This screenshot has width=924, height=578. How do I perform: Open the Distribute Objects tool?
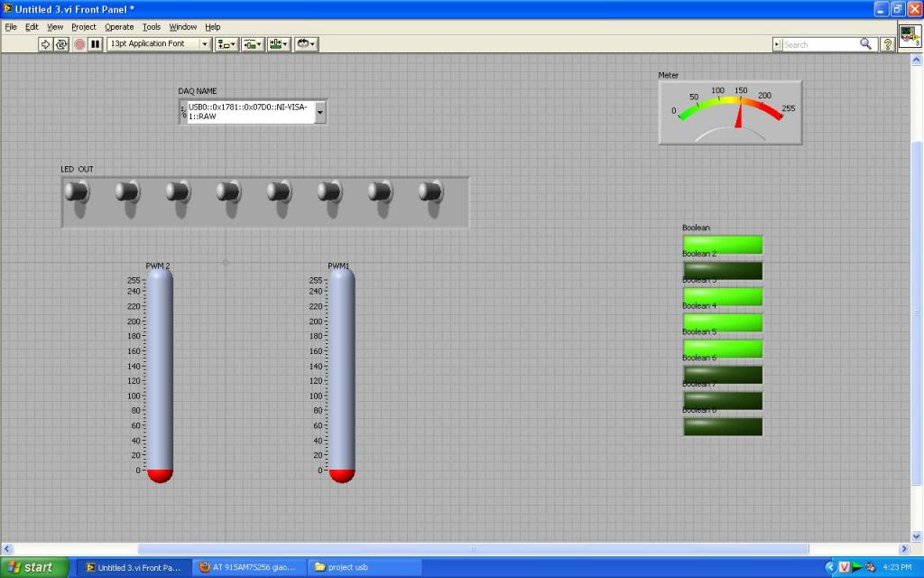pos(253,44)
